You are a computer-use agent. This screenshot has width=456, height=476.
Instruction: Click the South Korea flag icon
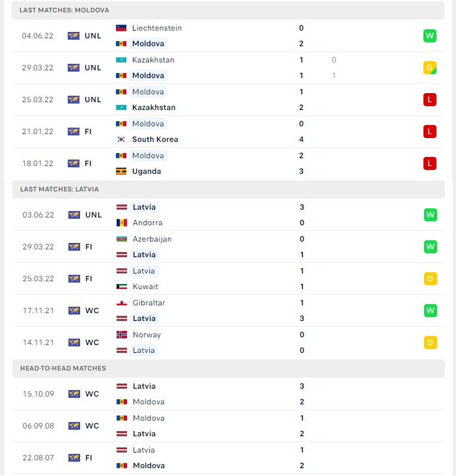pyautogui.click(x=121, y=139)
